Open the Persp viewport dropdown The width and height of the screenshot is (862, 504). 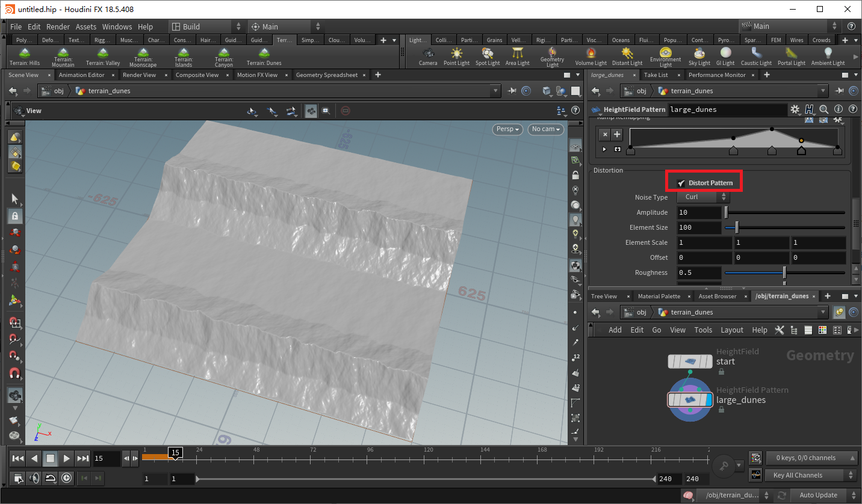click(508, 129)
